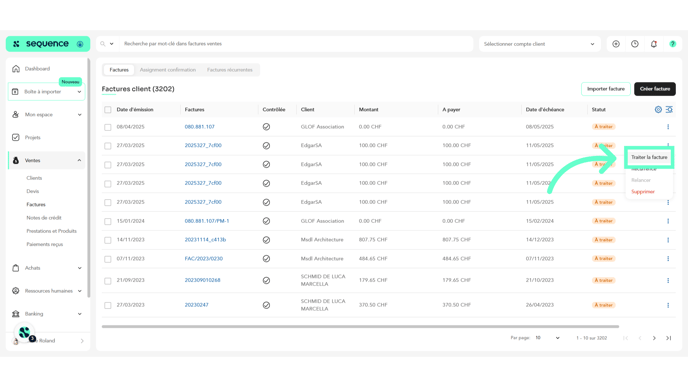The width and height of the screenshot is (688, 387).
Task: Click the search magnifier dropdown
Action: [x=107, y=44]
